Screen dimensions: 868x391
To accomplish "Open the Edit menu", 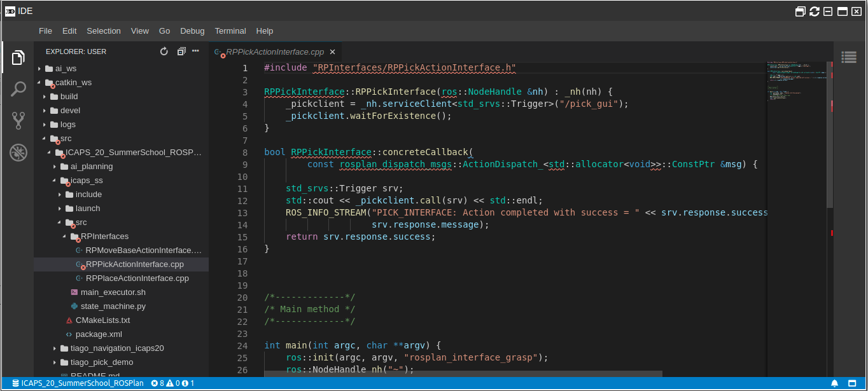I will 69,31.
